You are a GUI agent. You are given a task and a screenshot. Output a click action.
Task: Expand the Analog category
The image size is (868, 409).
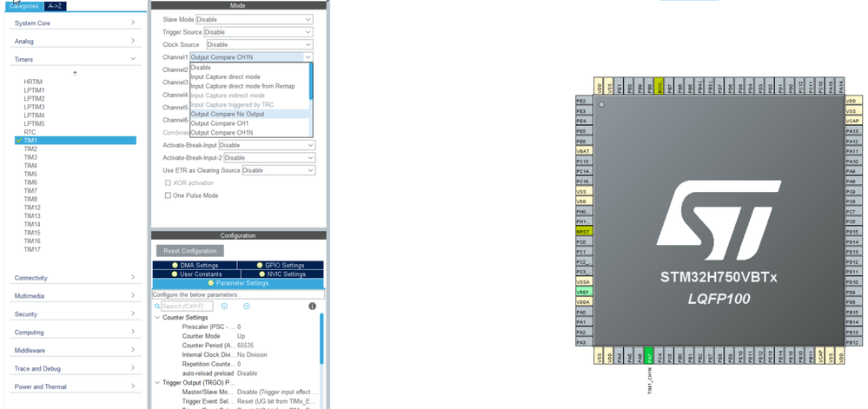(x=75, y=41)
